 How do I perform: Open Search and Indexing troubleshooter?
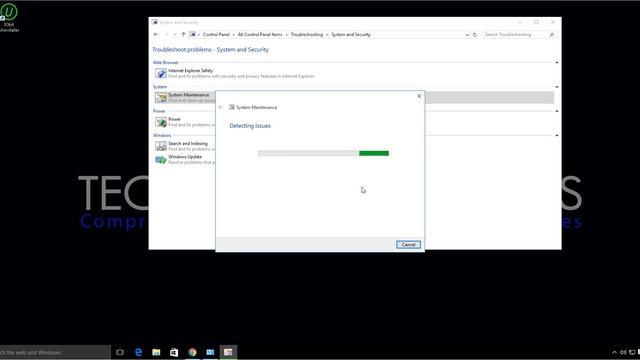click(x=188, y=144)
